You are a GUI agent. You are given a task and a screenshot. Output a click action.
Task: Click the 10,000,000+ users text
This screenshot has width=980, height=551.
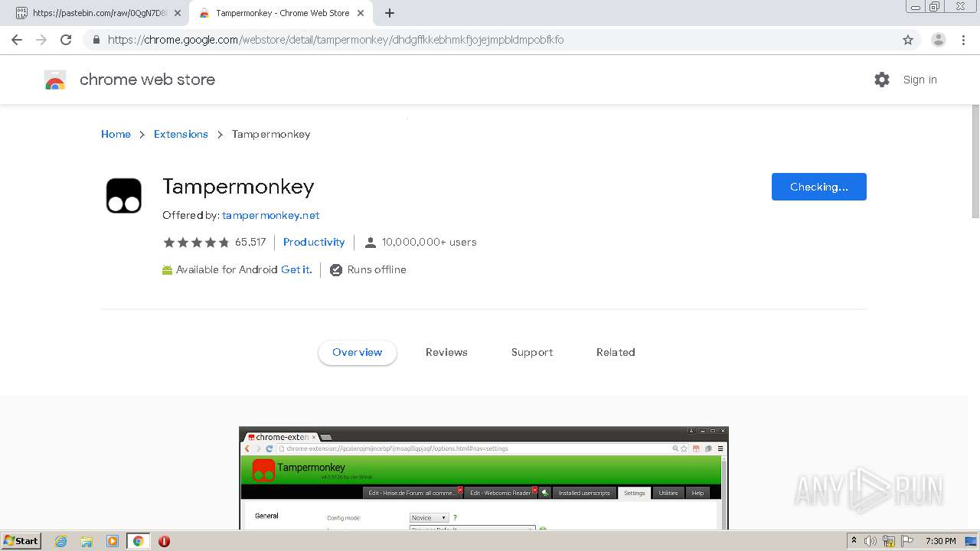(x=430, y=242)
